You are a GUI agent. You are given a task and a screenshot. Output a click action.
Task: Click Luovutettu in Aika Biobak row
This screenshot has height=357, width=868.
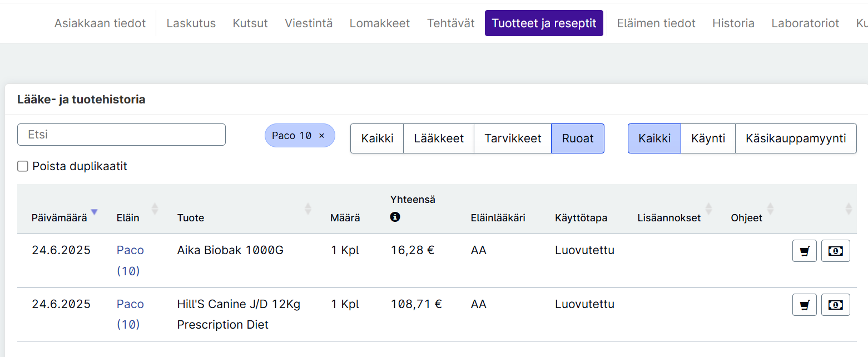click(584, 250)
